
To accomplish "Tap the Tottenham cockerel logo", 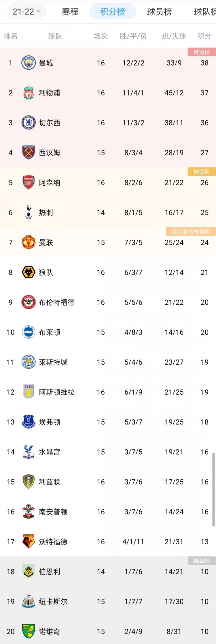I will click(x=29, y=212).
